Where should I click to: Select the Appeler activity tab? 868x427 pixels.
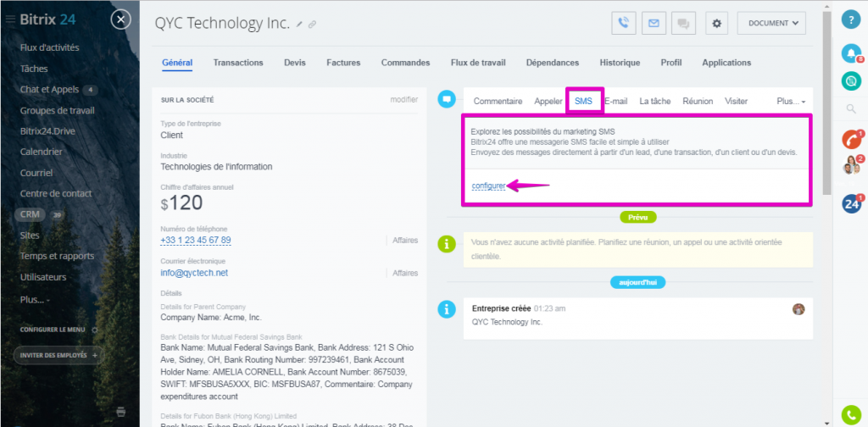point(548,101)
